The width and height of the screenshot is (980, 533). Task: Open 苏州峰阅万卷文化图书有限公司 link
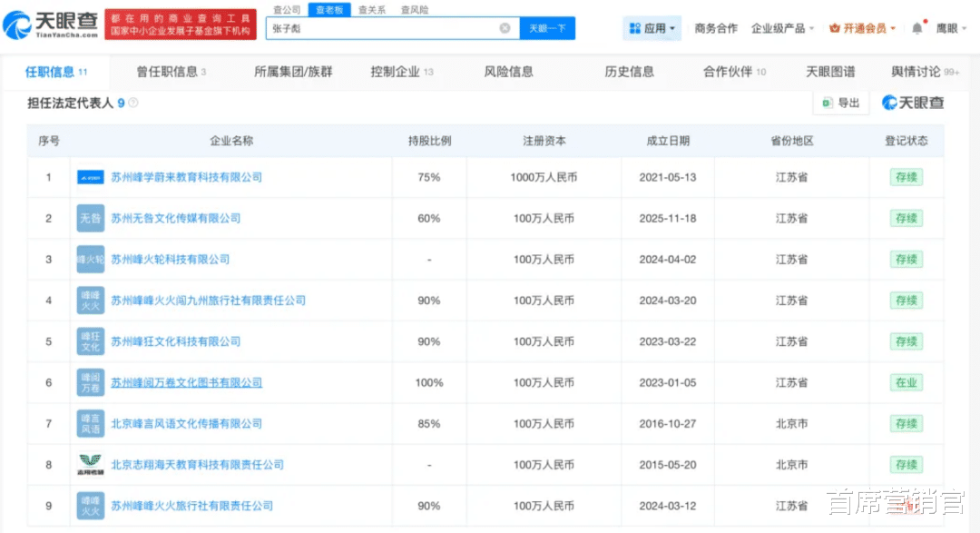click(x=186, y=382)
